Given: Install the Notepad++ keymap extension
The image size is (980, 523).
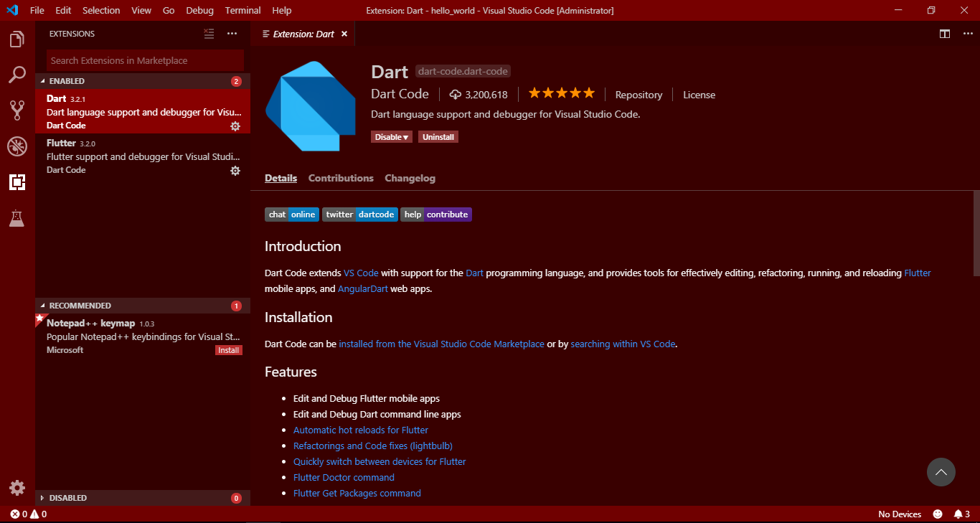Looking at the screenshot, I should [x=228, y=349].
